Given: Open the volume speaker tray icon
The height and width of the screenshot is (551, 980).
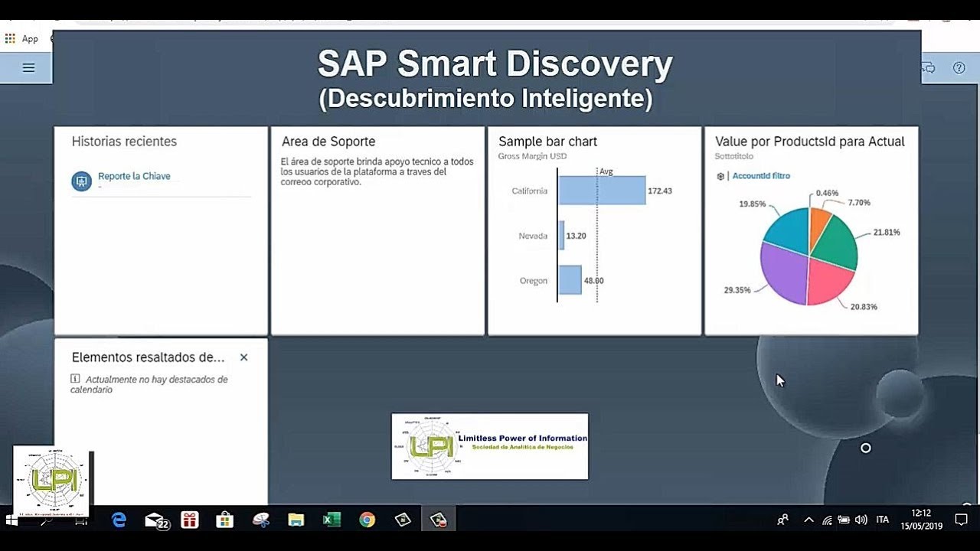Looking at the screenshot, I should point(861,520).
